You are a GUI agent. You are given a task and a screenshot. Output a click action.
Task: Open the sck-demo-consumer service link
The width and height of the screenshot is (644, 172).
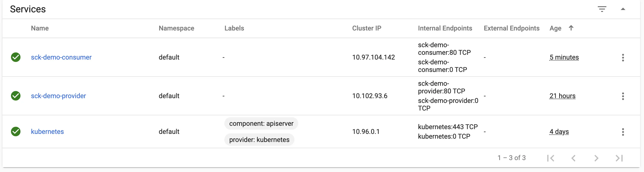[x=61, y=57]
